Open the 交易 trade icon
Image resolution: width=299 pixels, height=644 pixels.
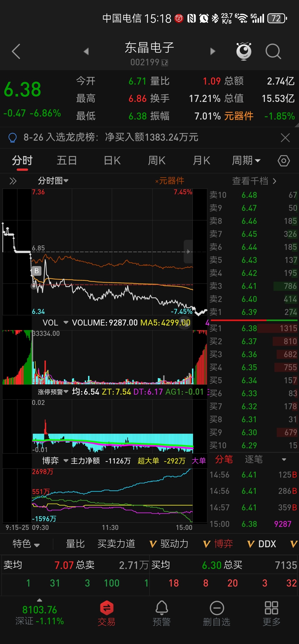[106, 613]
